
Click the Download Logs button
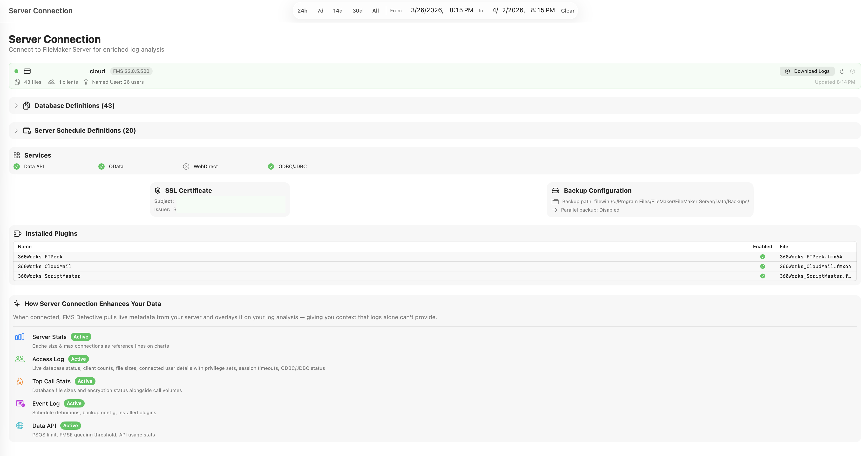pos(807,71)
